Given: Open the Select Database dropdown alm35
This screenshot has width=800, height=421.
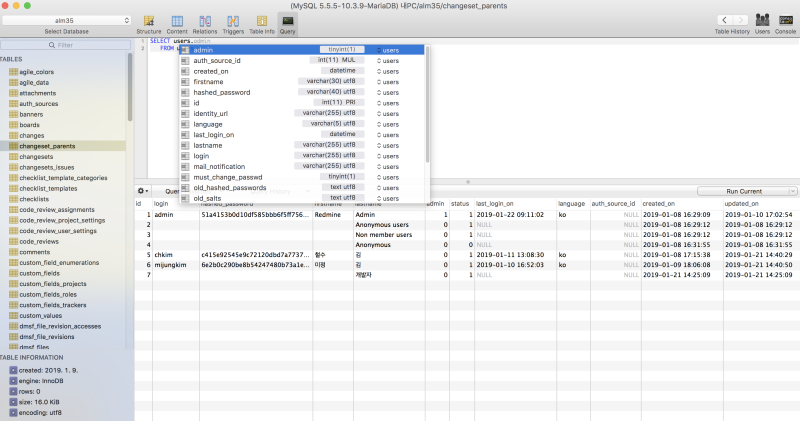Looking at the screenshot, I should coord(66,20).
